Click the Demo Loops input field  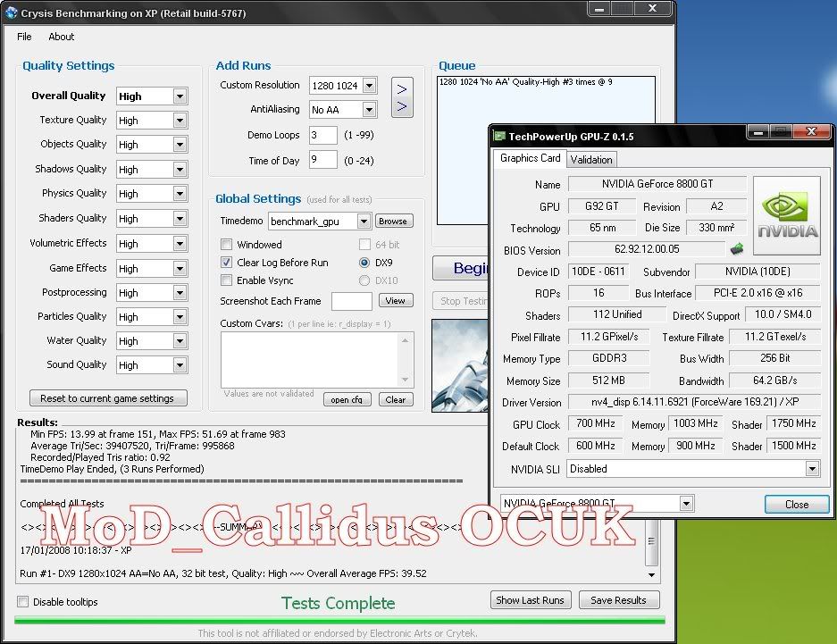tap(323, 135)
